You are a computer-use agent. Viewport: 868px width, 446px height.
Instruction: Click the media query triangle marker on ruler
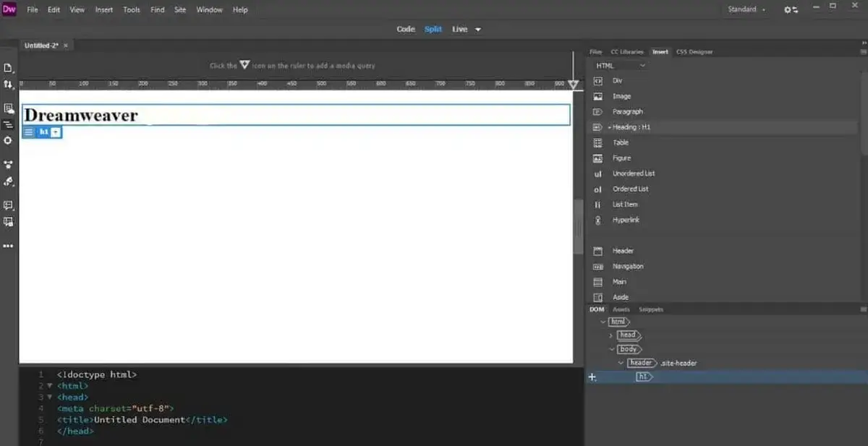[x=573, y=85]
